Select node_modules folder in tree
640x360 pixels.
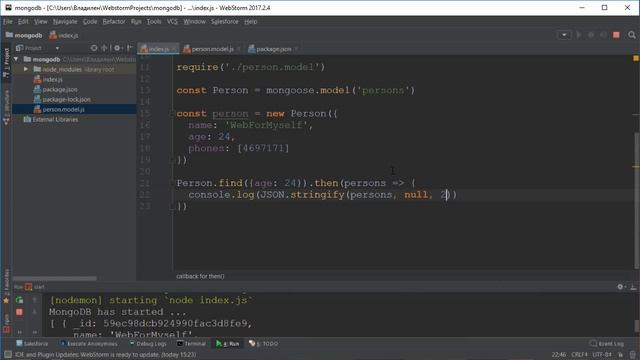74,69
